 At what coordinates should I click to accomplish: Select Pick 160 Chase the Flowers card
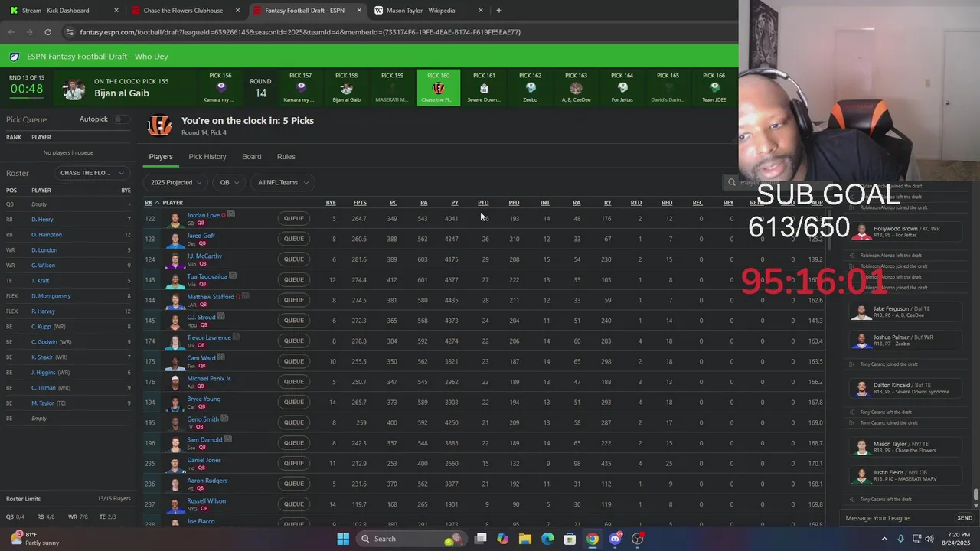tap(438, 87)
